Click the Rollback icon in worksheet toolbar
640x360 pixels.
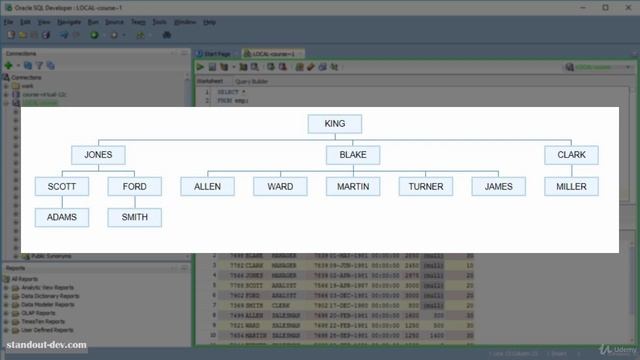point(282,67)
